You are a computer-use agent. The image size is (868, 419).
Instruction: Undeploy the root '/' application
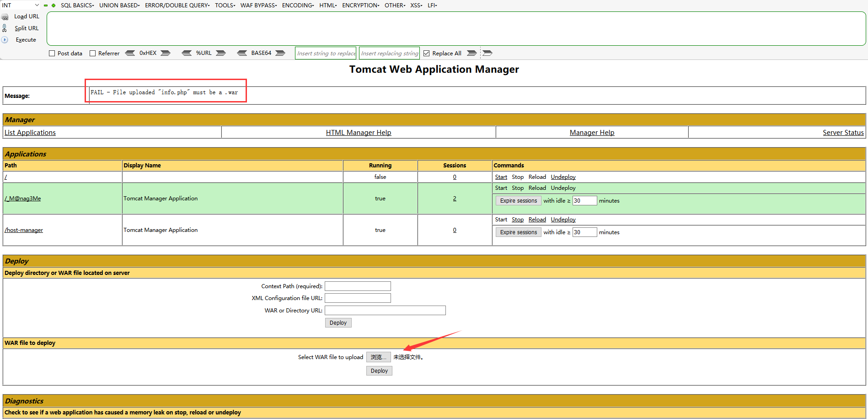click(563, 177)
